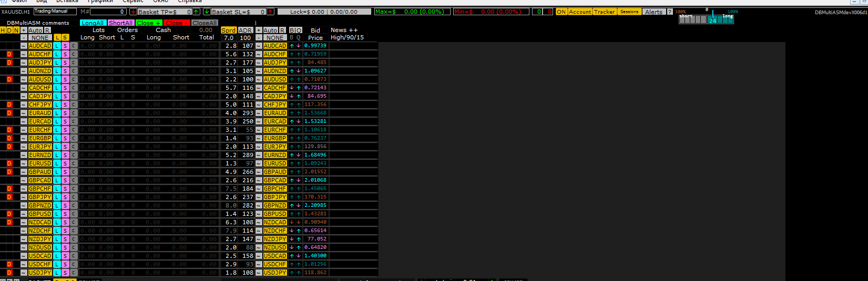
Task: Click the tilde chart button left of CADCHF
Action: pyautogui.click(x=24, y=88)
